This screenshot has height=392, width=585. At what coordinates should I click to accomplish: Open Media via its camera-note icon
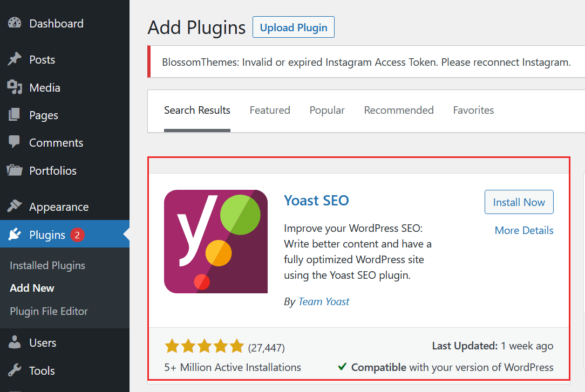coord(15,87)
